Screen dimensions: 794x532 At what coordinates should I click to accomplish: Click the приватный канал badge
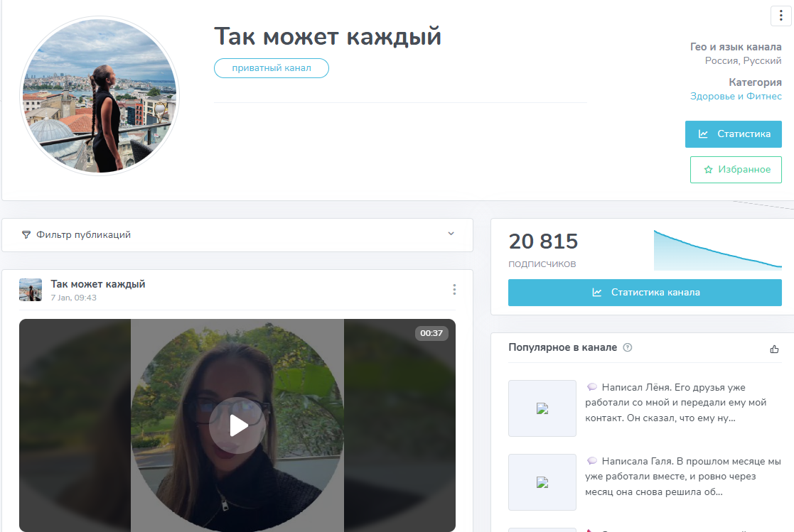pos(271,68)
